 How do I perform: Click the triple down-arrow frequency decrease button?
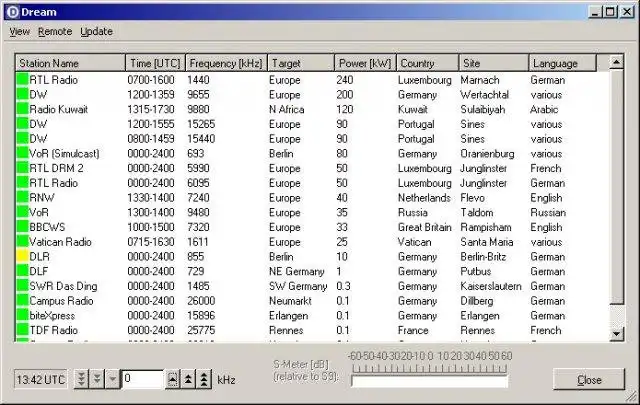(x=81, y=379)
